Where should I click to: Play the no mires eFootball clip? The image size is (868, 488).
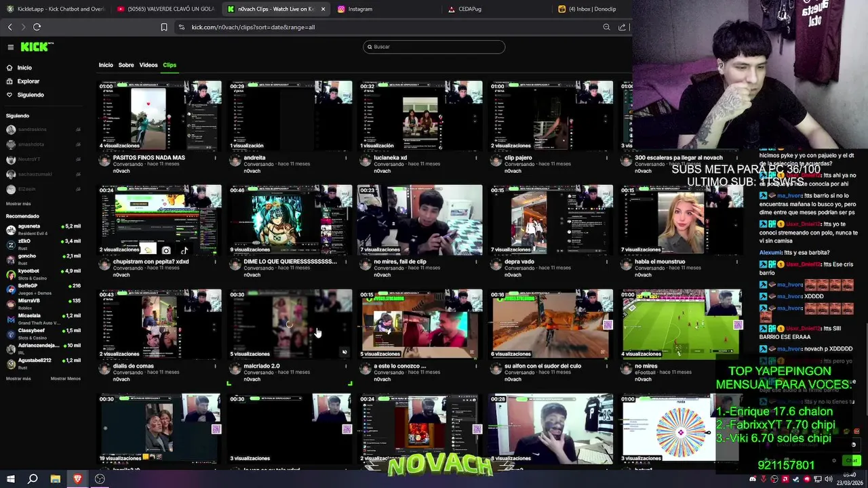click(x=682, y=325)
